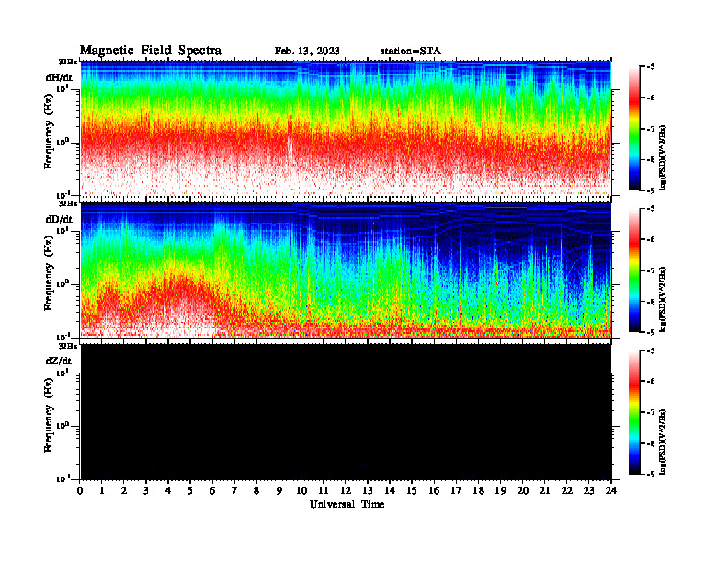
Task: Click hour tick label "4" on the time axis
Action: pyautogui.click(x=168, y=490)
